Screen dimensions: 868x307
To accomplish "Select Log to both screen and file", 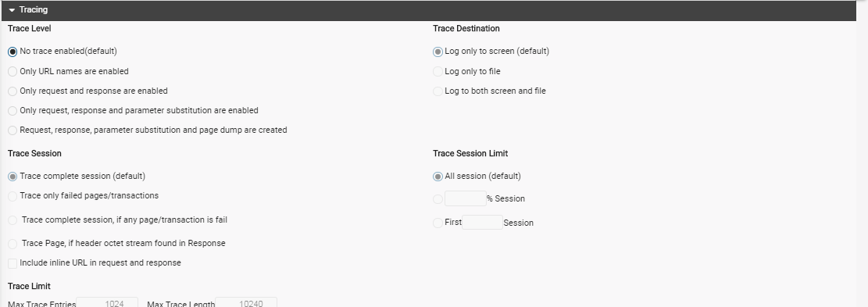I will coord(438,91).
